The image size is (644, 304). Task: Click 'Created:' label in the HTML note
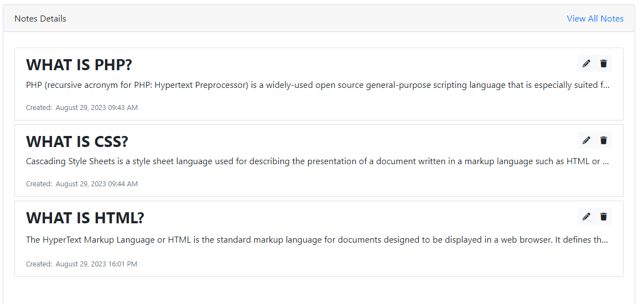click(39, 264)
